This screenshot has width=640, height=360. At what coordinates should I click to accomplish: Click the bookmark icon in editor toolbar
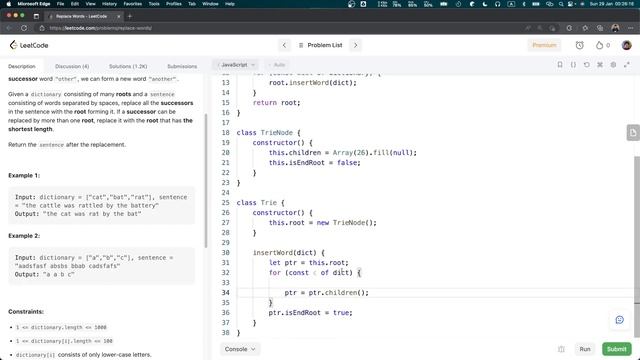click(x=560, y=65)
